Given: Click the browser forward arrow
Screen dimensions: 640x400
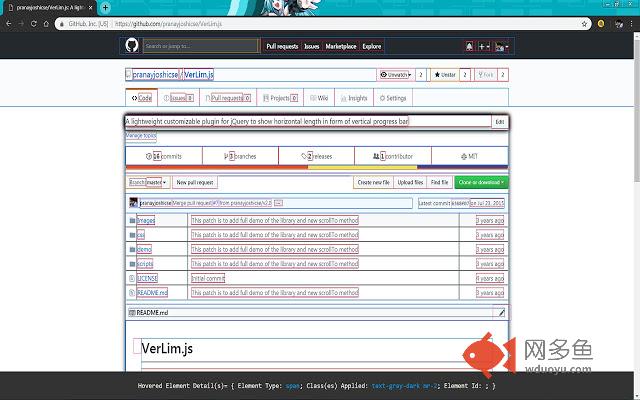Looking at the screenshot, I should (x=21, y=24).
